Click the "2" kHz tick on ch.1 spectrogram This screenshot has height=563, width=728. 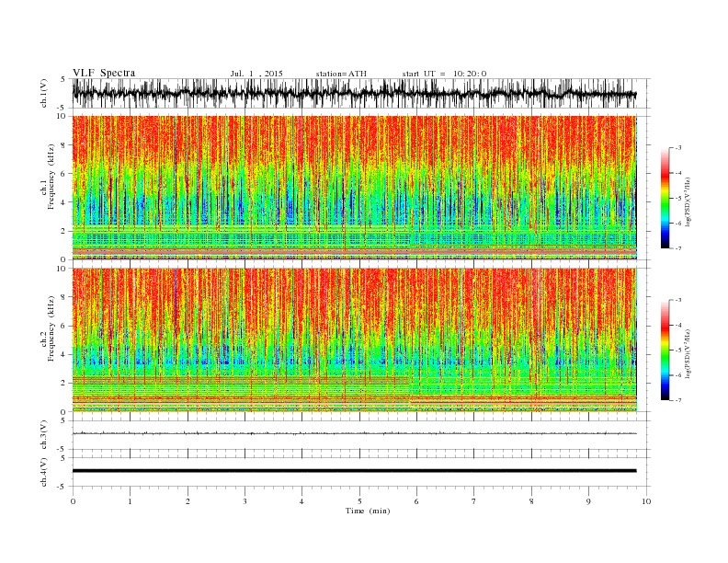[64, 231]
